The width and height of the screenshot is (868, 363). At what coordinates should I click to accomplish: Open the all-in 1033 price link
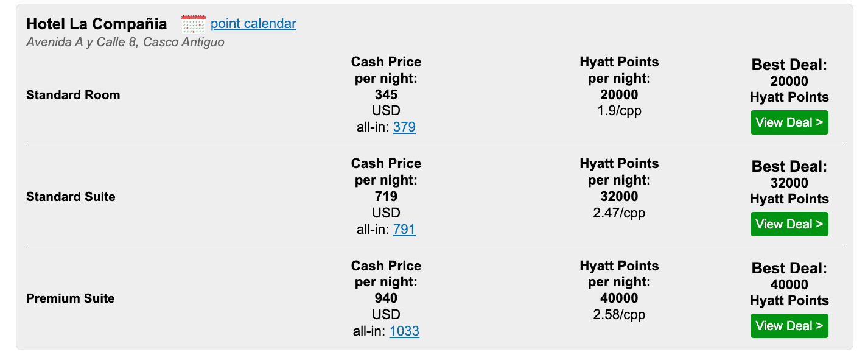pos(404,331)
